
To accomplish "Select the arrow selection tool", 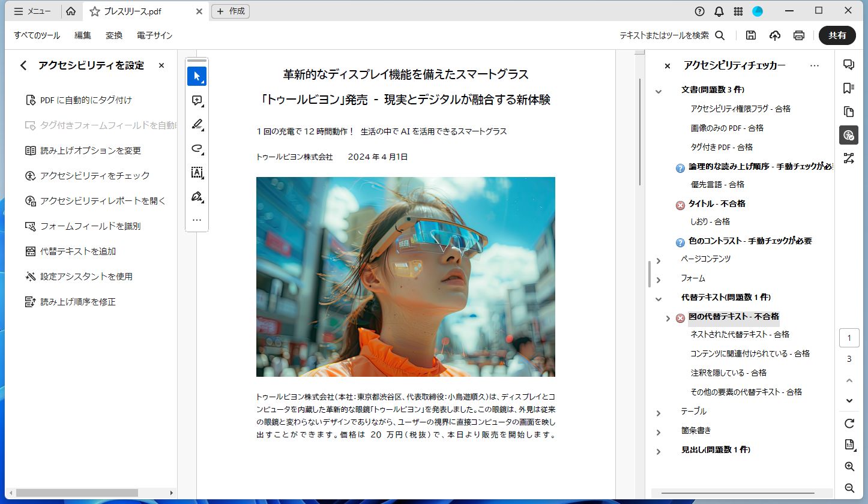I will click(x=197, y=76).
